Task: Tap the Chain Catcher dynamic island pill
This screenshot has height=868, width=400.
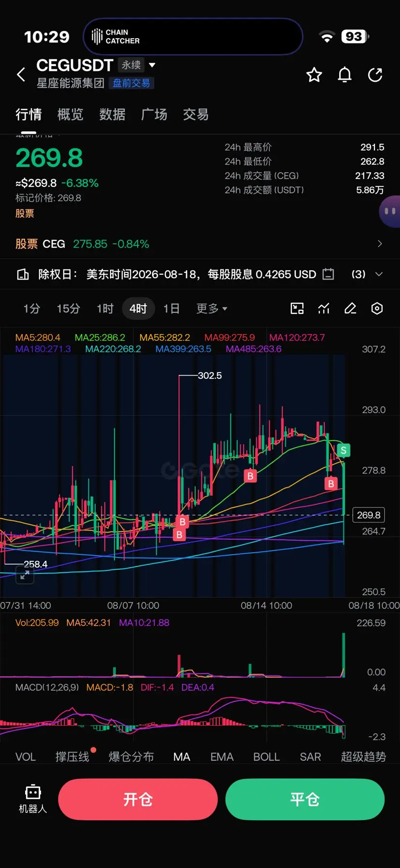Action: 193,37
